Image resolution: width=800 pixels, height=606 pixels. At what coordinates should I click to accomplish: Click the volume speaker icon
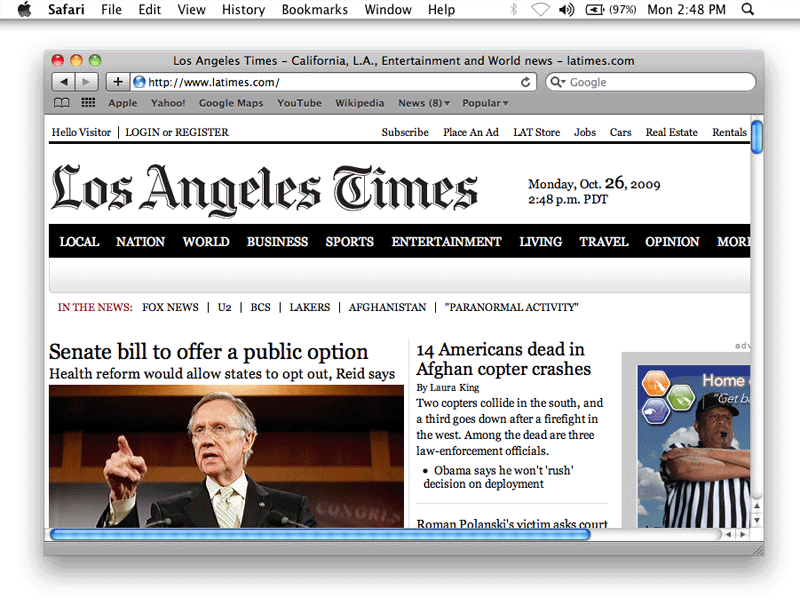point(567,10)
